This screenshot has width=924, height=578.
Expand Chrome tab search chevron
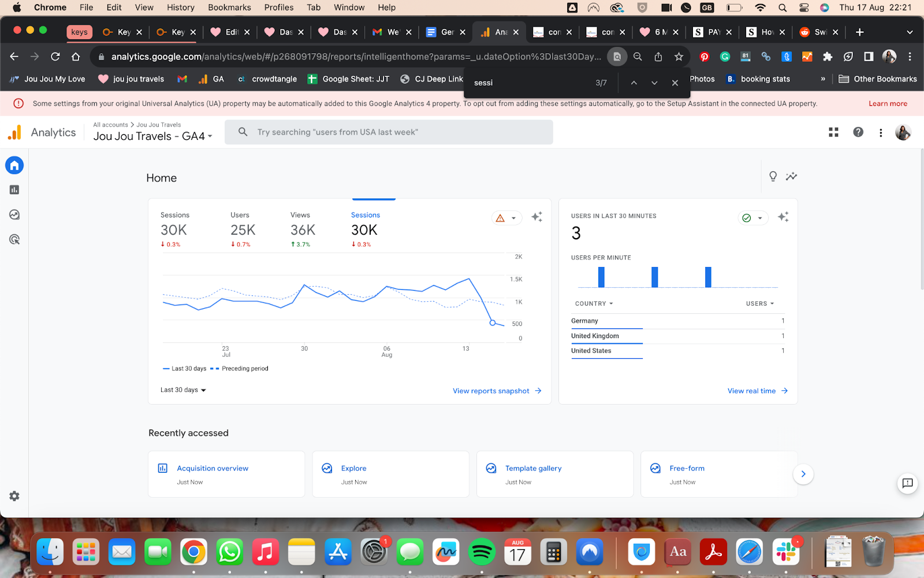coord(910,32)
